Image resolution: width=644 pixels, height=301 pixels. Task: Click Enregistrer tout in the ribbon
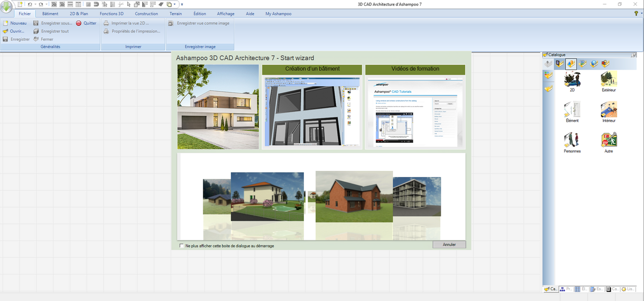tap(50, 31)
